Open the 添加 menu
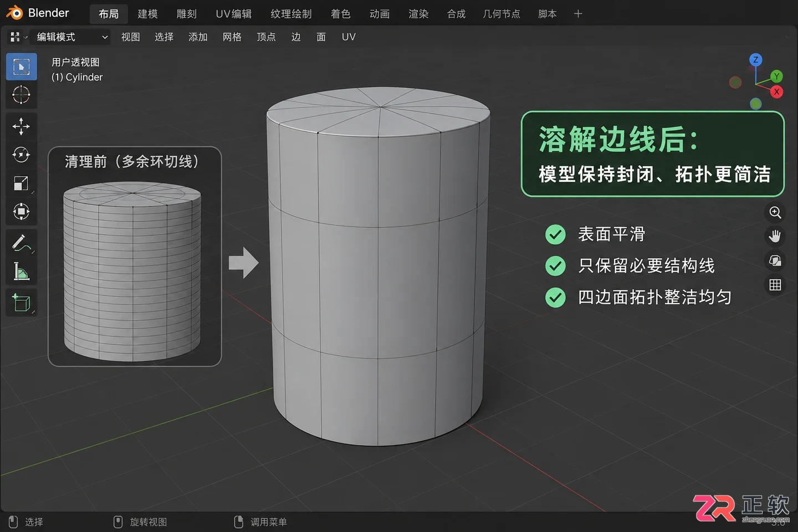 198,37
